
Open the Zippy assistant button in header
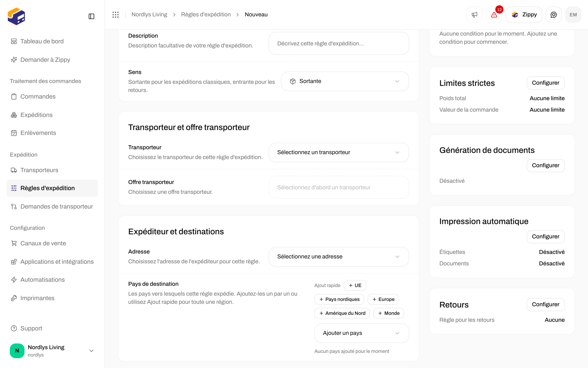point(524,15)
